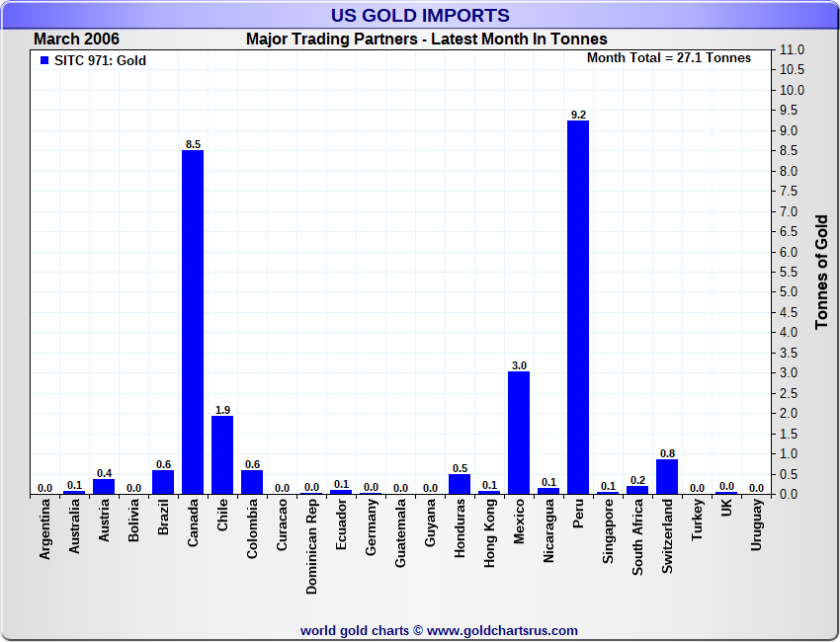Click the Chile bar in the chart
Viewport: 840px width, 642px height.
(222, 454)
